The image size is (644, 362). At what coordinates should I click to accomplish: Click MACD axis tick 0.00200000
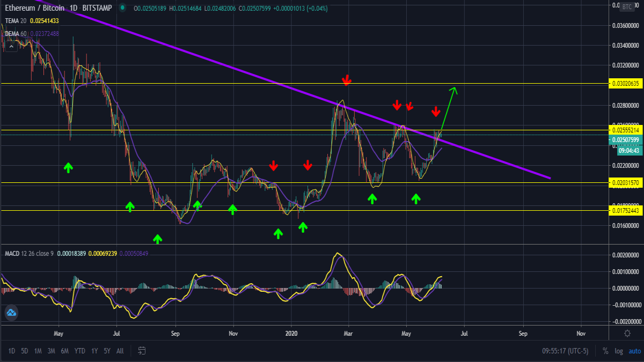point(627,255)
